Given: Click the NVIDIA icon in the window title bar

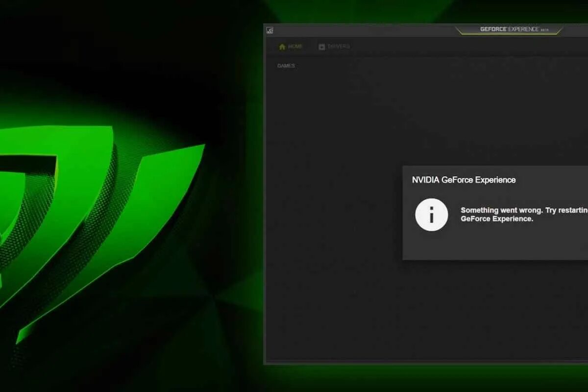Looking at the screenshot, I should [x=269, y=30].
